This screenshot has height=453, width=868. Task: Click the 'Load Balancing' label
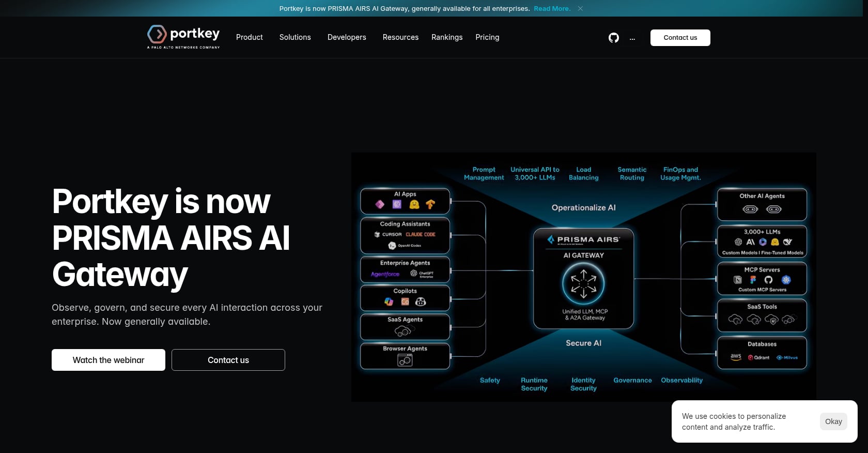pyautogui.click(x=583, y=173)
